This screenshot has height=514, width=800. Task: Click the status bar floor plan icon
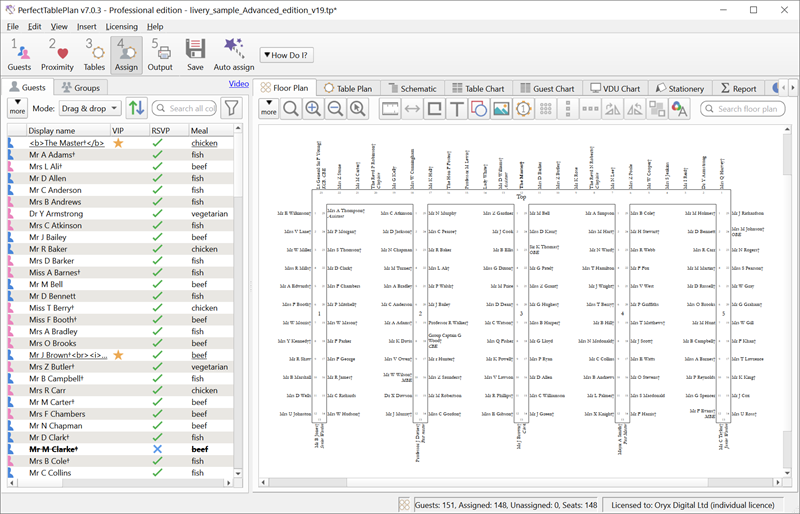pyautogui.click(x=405, y=505)
